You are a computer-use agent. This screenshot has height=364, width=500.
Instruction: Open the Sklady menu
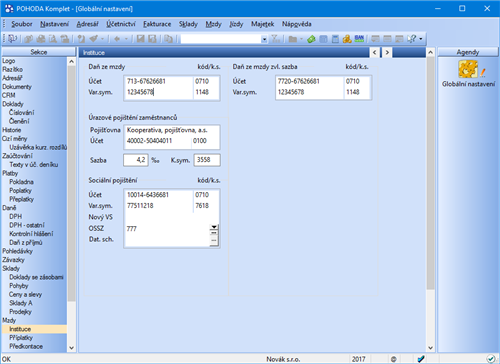pos(188,24)
